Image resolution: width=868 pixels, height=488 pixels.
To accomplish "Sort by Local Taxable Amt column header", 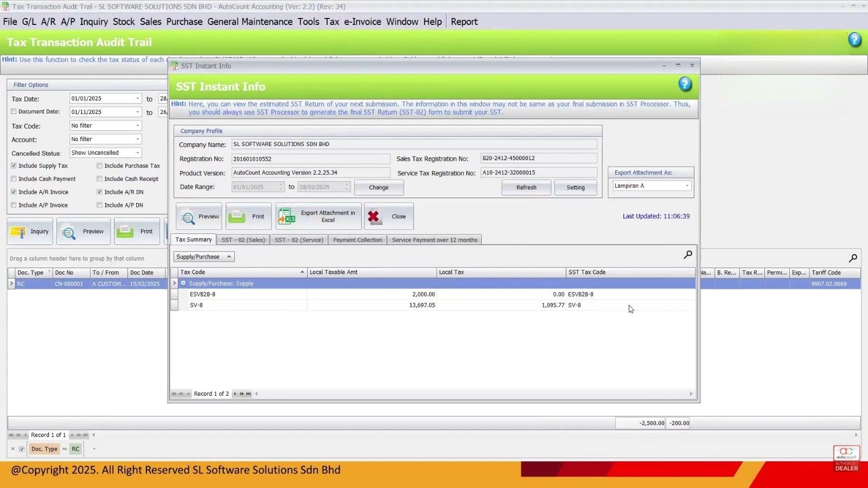I will pyautogui.click(x=372, y=272).
